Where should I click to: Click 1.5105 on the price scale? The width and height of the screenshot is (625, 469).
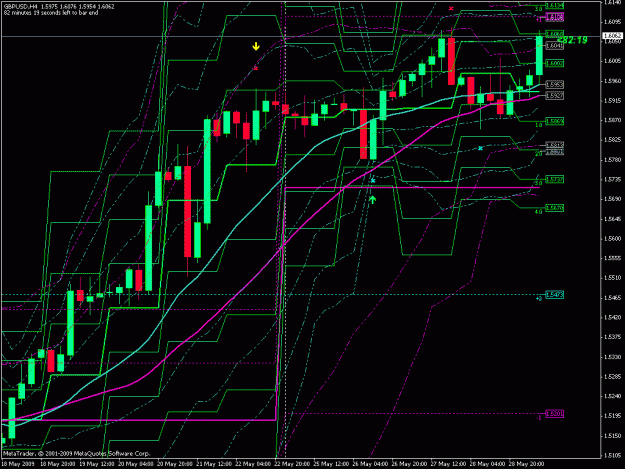(612, 455)
